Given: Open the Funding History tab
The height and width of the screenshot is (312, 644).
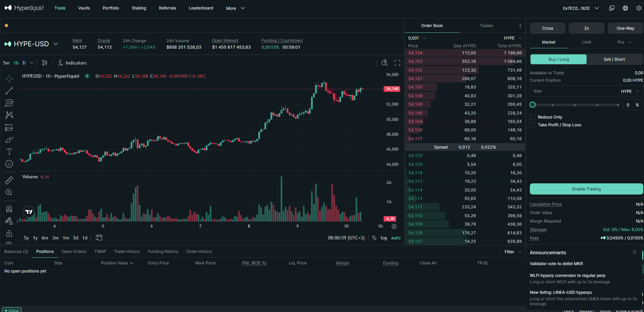Looking at the screenshot, I should pos(163,252).
